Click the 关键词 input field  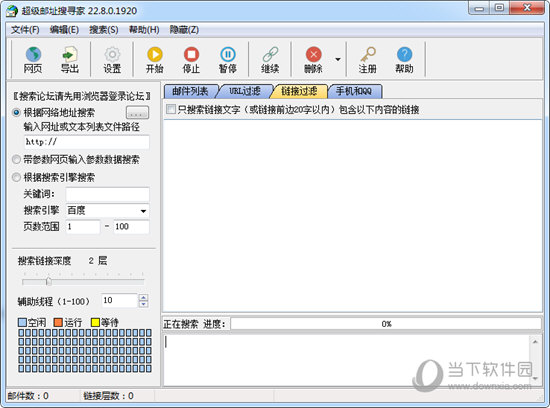(x=107, y=194)
